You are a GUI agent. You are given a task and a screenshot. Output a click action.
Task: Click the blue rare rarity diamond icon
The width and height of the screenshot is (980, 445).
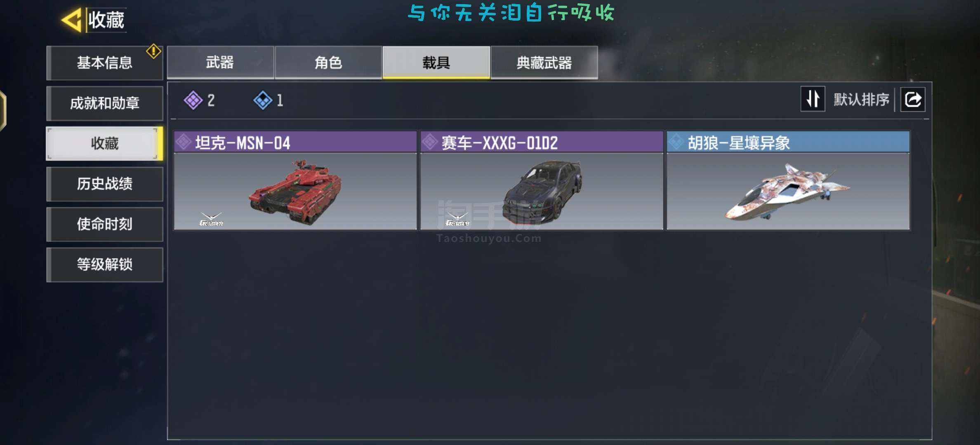point(263,100)
